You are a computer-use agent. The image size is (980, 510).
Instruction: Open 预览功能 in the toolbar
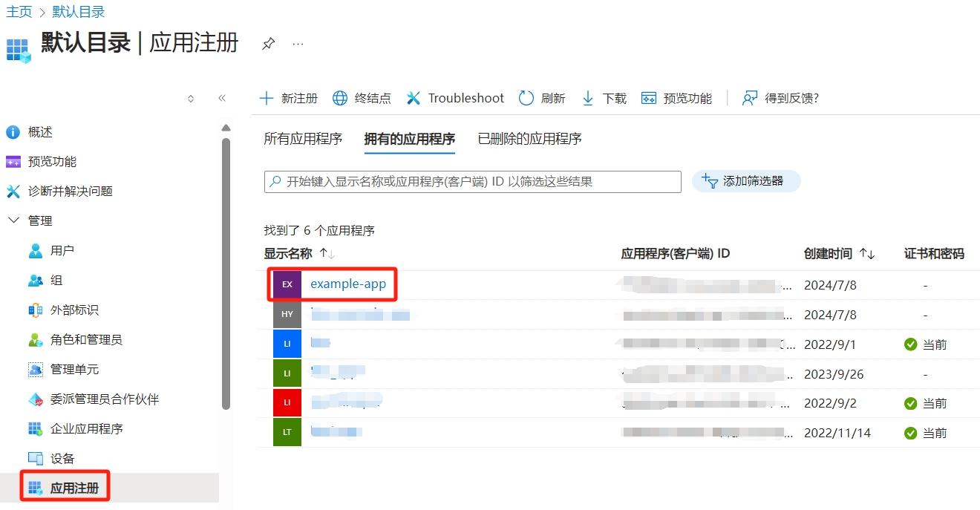point(676,98)
